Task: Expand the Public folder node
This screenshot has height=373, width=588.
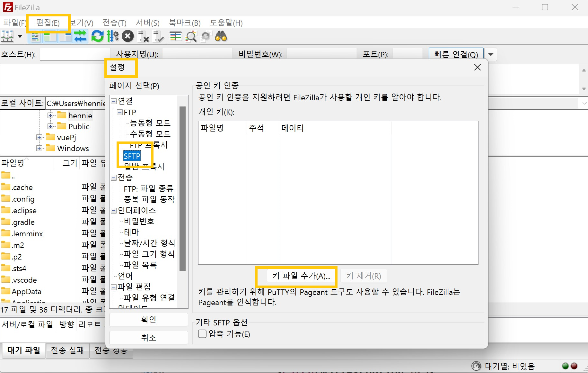Action: coord(50,126)
